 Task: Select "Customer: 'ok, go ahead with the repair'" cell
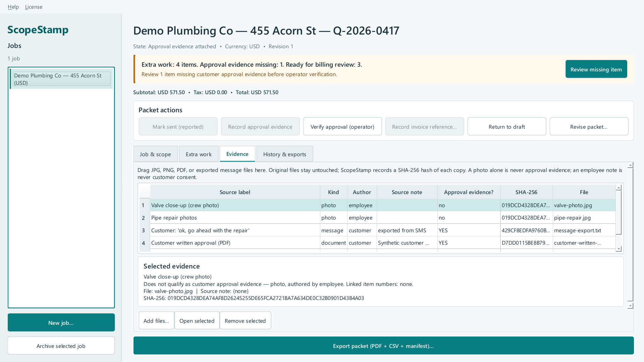(235, 230)
